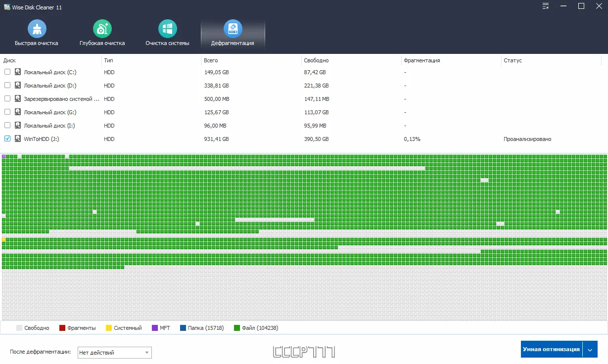
Task: Start Умная оптимизация
Action: pyautogui.click(x=552, y=349)
